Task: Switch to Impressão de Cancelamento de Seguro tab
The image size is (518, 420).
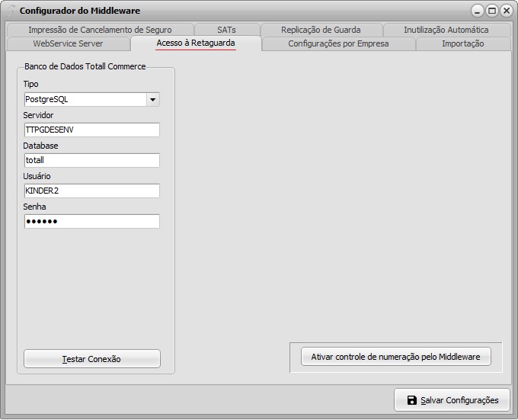Action: click(x=100, y=30)
